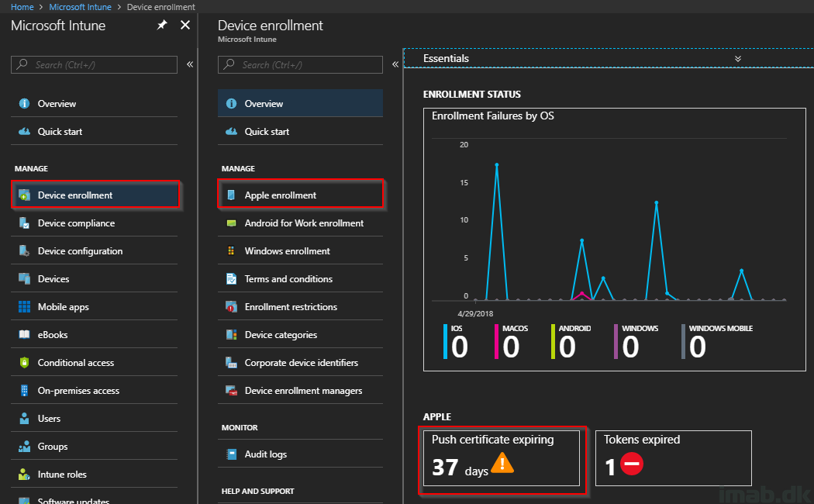Viewport: 814px width, 504px height.
Task: Focus the Device enrollment search field
Action: (301, 65)
